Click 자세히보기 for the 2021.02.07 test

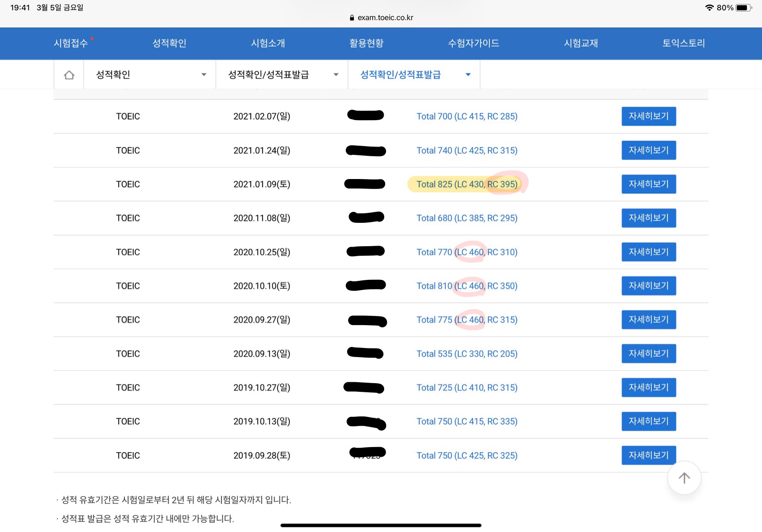[648, 116]
